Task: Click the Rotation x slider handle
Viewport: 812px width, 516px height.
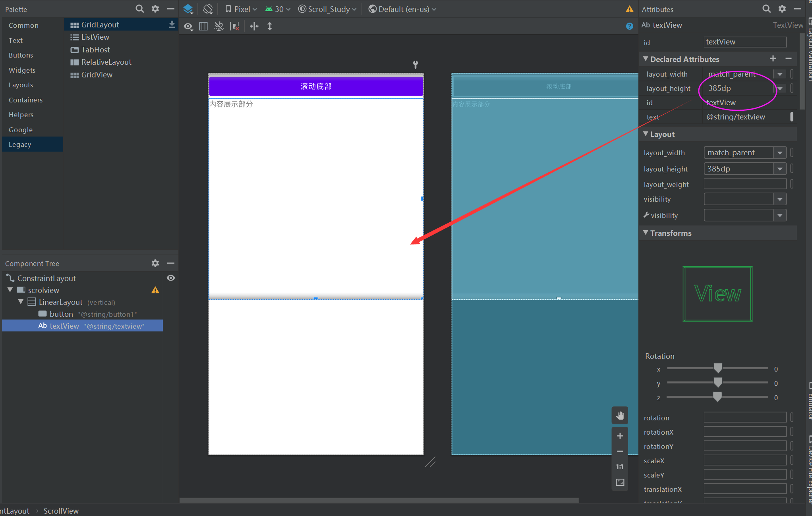Action: point(717,368)
